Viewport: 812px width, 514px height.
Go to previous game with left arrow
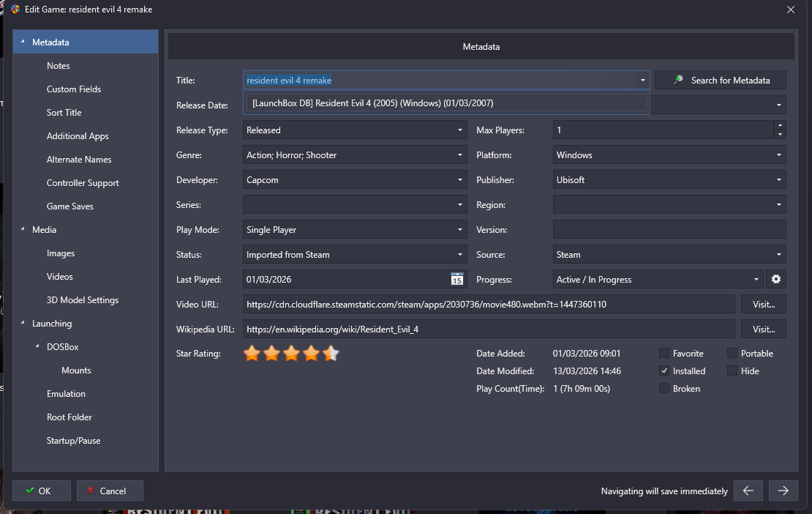tap(748, 491)
